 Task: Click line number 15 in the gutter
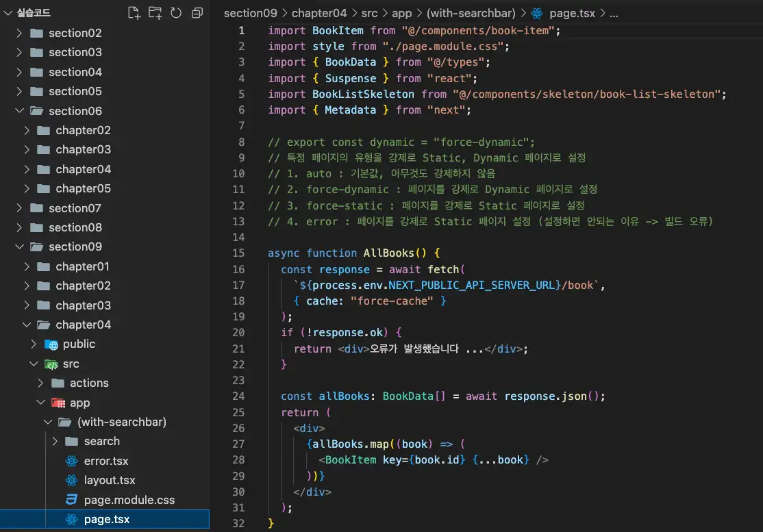238,253
